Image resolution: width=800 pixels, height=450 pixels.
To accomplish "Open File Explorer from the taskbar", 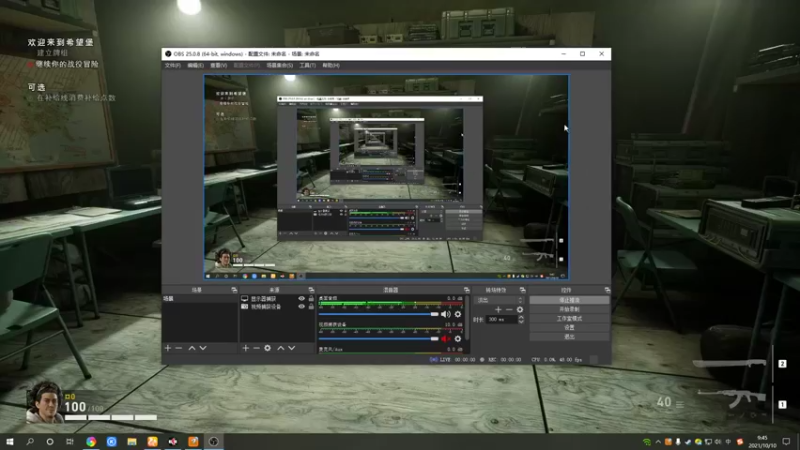I will pyautogui.click(x=132, y=441).
